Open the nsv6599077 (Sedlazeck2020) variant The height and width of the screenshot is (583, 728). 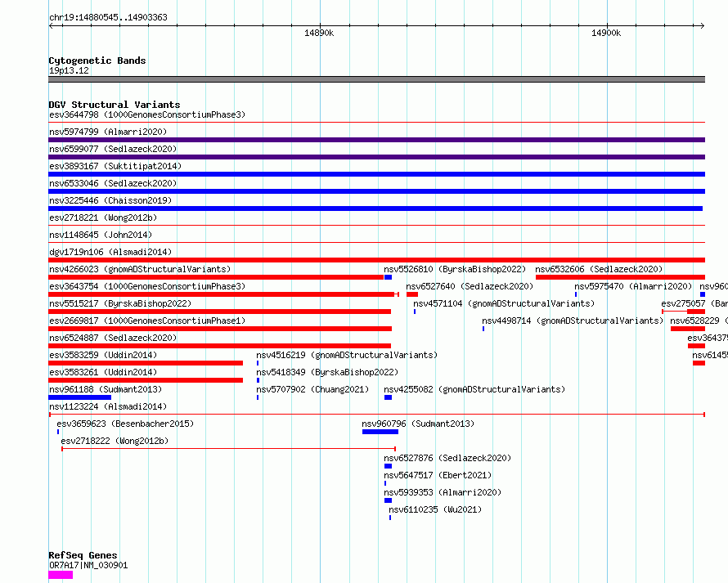113,149
